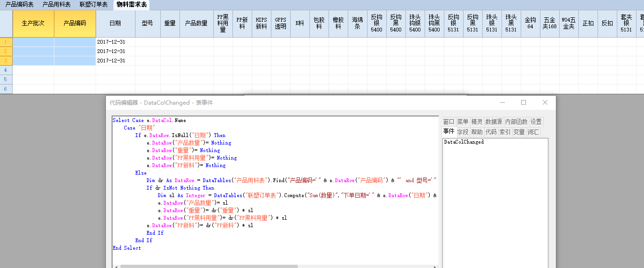The image size is (644, 268).
Task: Select the PP黑料用量 column header
Action: 223,23
